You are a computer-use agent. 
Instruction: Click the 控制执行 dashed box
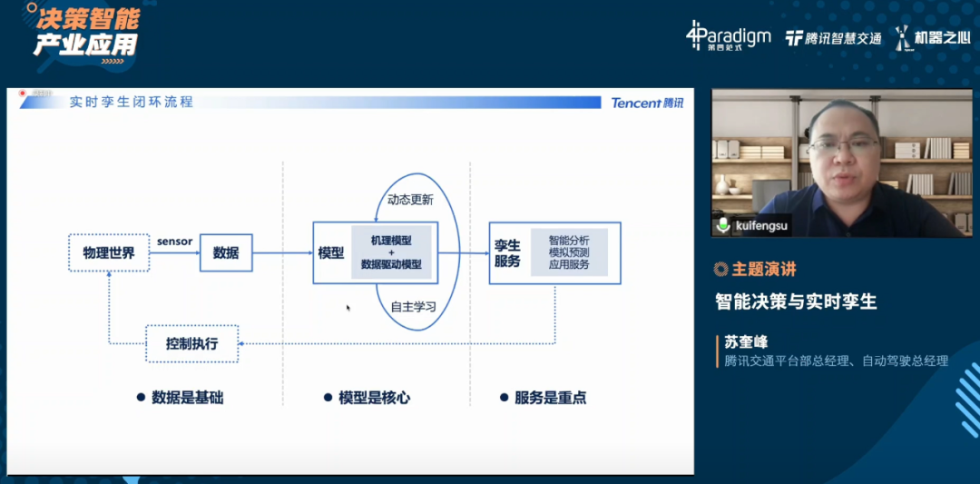192,343
